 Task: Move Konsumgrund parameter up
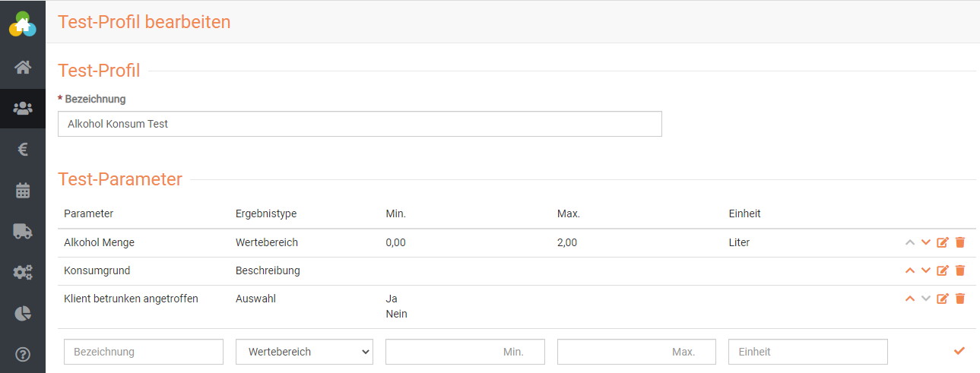909,270
